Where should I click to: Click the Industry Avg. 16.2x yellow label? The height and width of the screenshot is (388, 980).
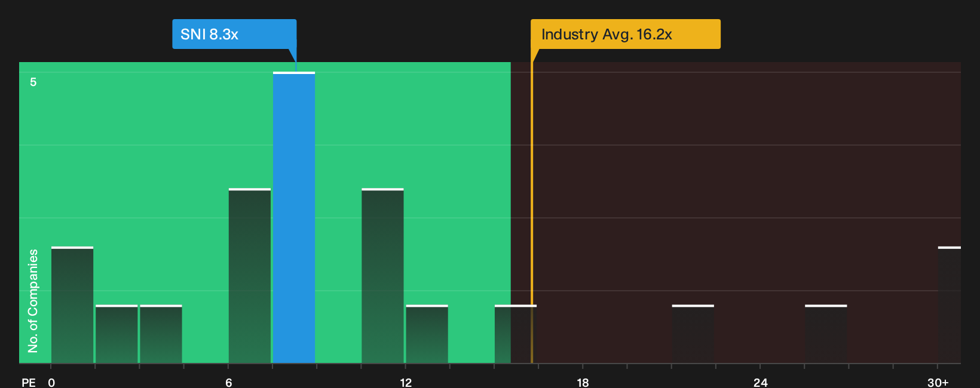626,34
